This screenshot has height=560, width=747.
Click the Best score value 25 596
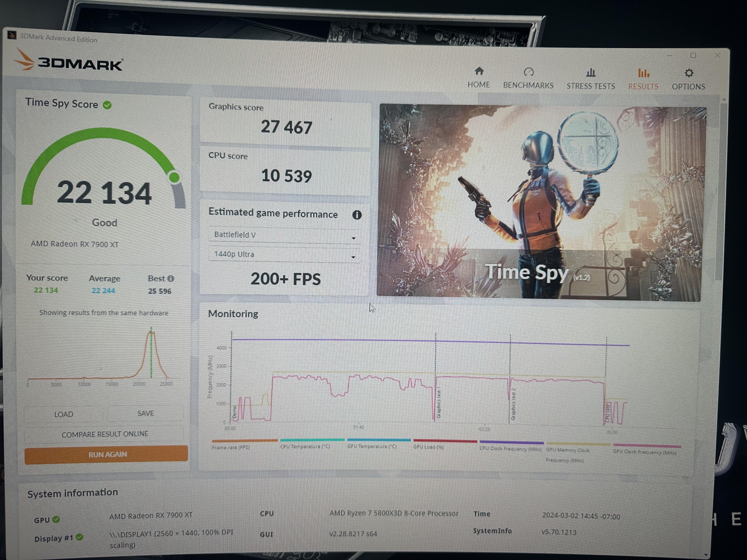[160, 291]
